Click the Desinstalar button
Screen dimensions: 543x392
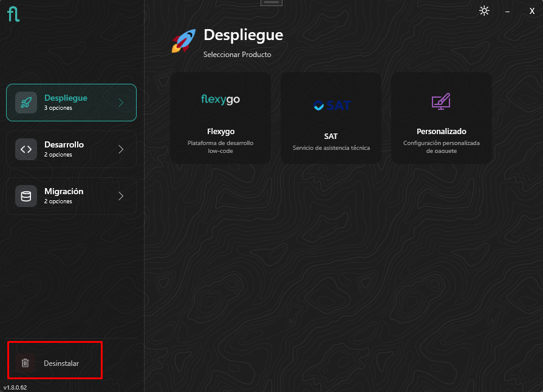point(55,360)
